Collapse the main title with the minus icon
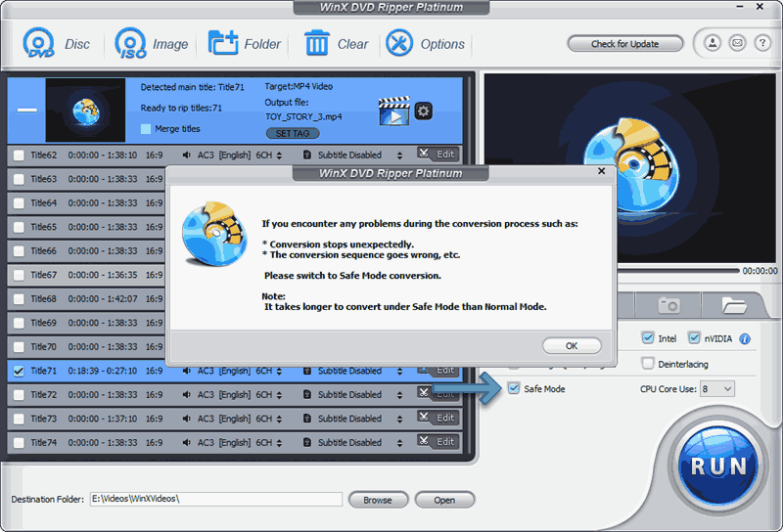This screenshot has width=783, height=532. (27, 110)
